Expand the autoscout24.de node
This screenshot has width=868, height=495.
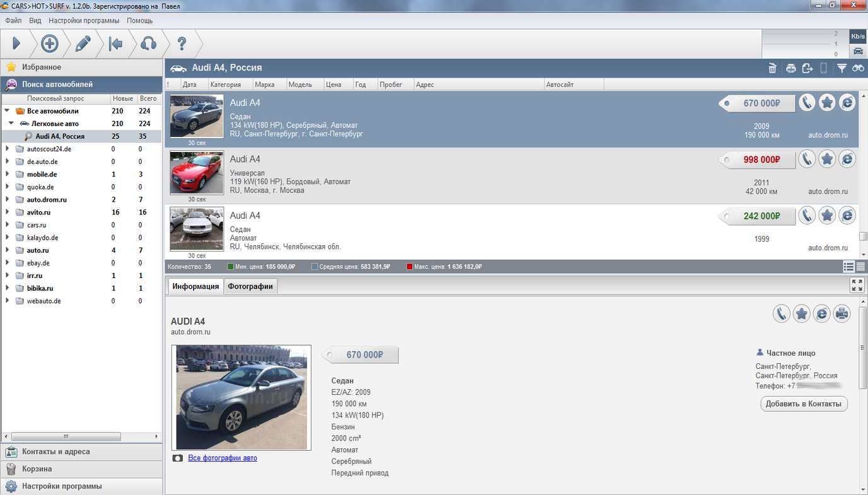pos(7,149)
